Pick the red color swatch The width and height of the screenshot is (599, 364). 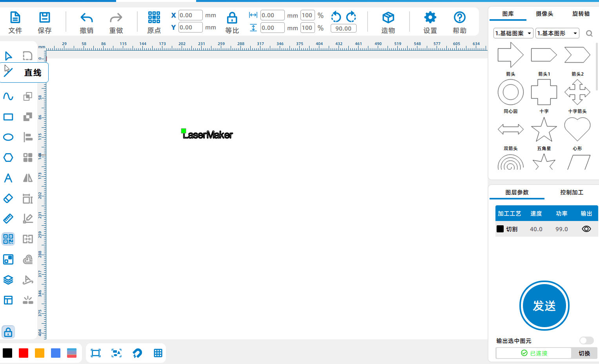(x=24, y=353)
